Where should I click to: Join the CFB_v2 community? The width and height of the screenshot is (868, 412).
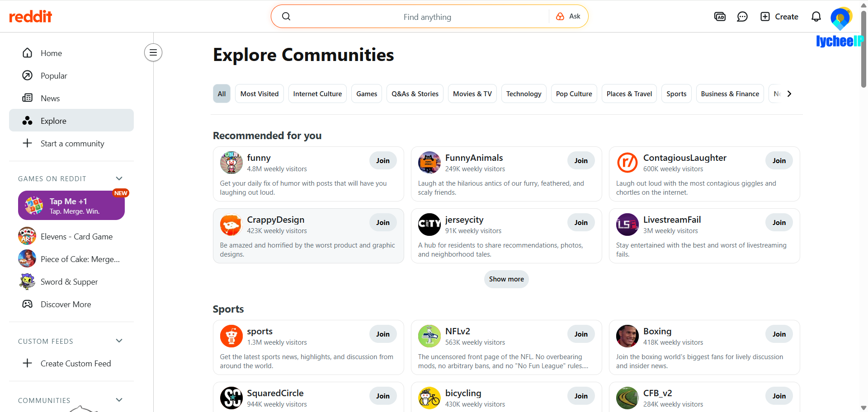coord(779,396)
